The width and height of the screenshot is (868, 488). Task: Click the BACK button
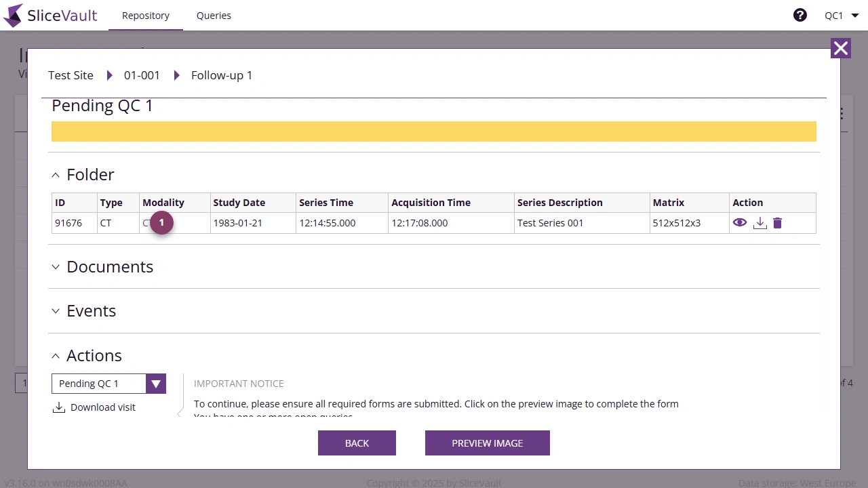pos(357,443)
